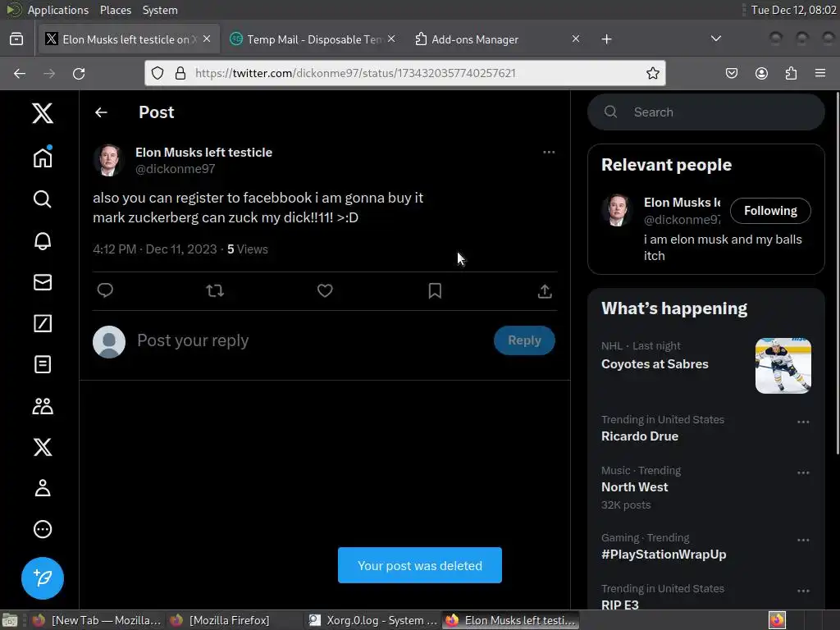Click the reply speech bubble icon
The height and width of the screenshot is (630, 840).
105,290
